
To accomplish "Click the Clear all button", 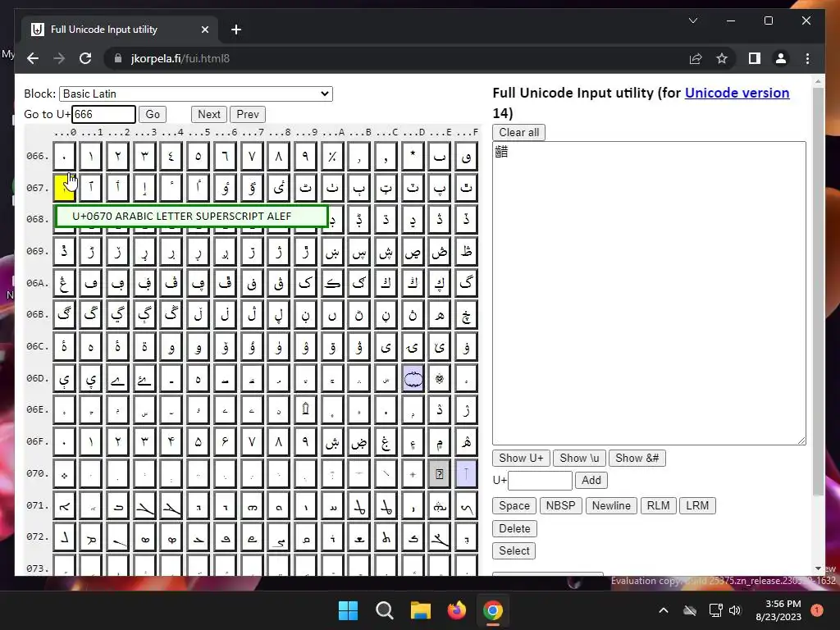I will coord(518,132).
